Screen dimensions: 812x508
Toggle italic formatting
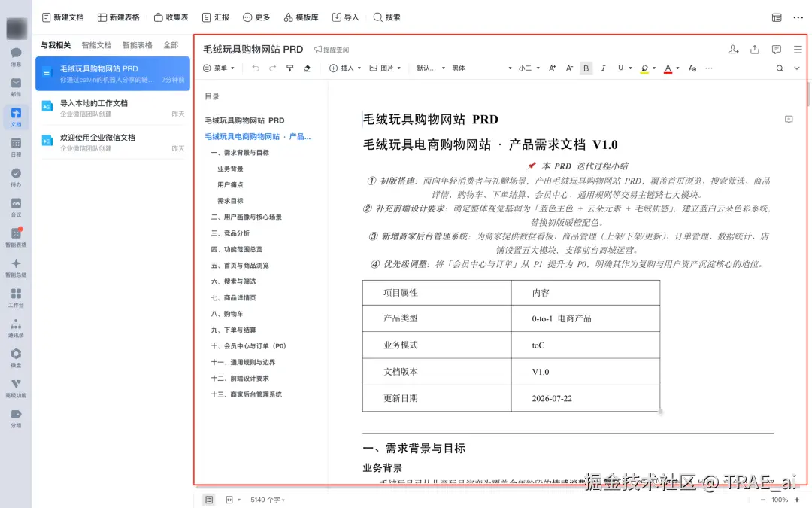click(603, 68)
